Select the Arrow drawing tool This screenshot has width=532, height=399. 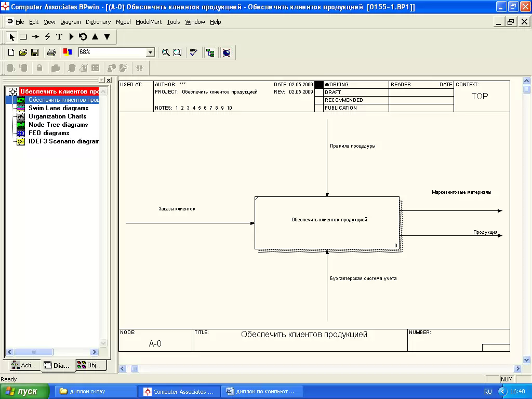click(35, 37)
